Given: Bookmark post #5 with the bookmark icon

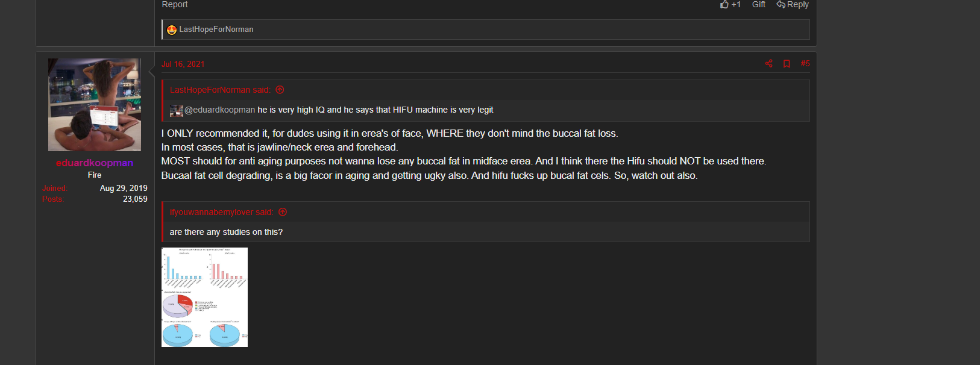Looking at the screenshot, I should point(787,64).
